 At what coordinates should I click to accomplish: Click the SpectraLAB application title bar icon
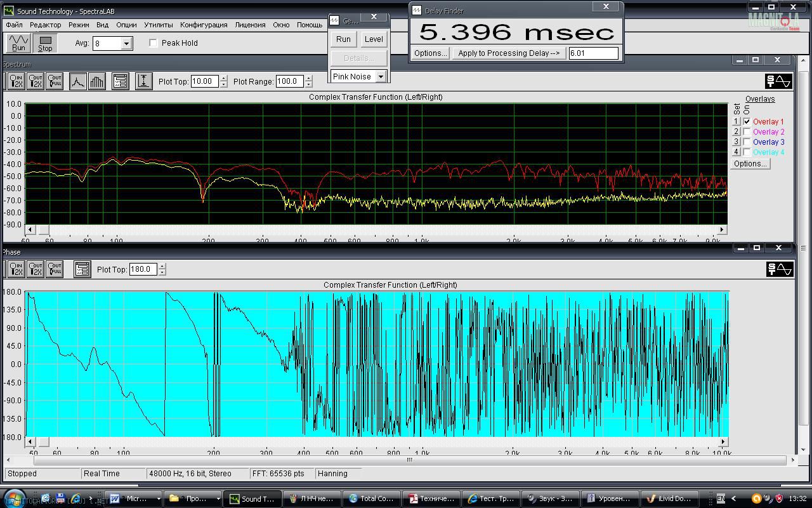9,11
